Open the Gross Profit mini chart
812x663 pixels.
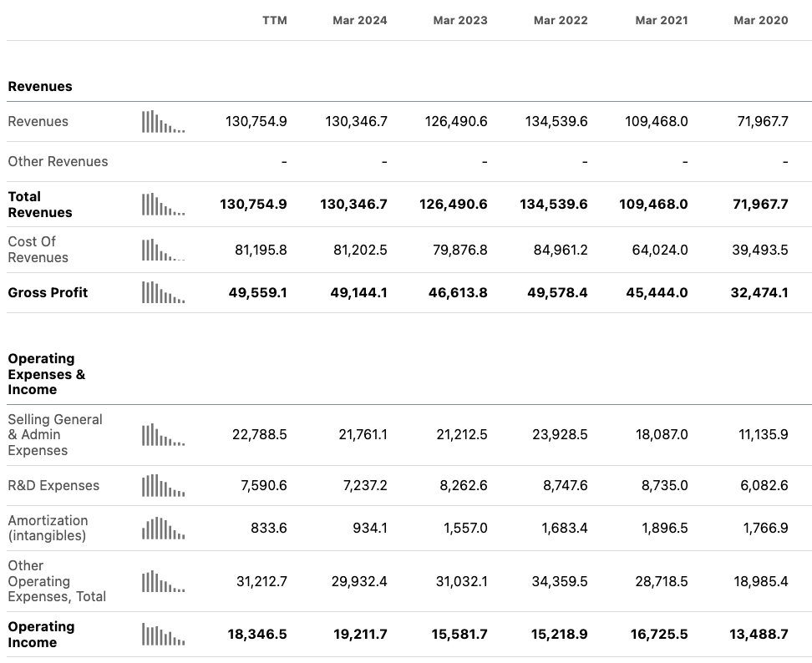click(163, 292)
